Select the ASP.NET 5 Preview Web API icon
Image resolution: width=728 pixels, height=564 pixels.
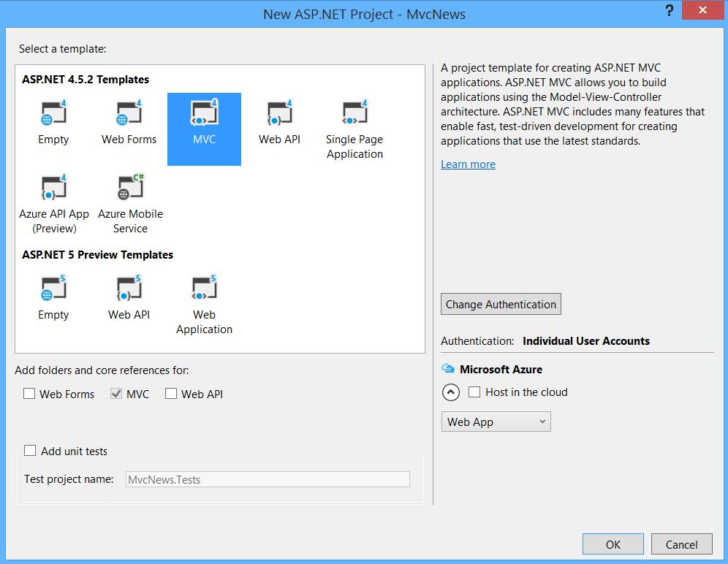tap(129, 289)
